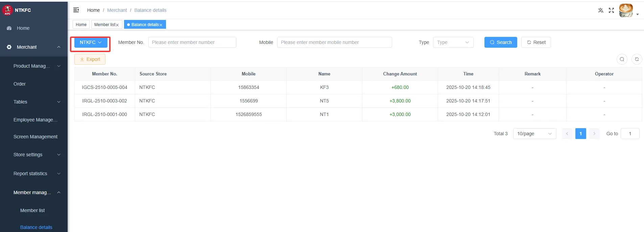The width and height of the screenshot is (644, 232).
Task: Click the blue Search button
Action: [x=501, y=42]
